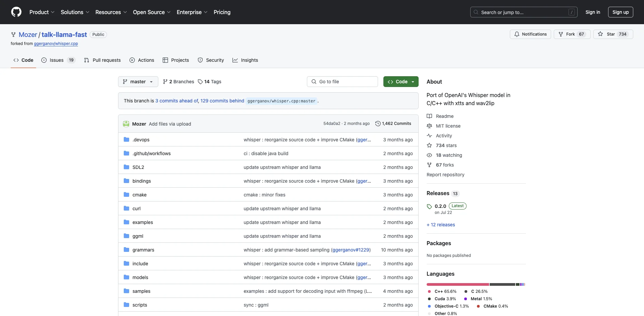644x316 pixels.
Task: Click the fork icon in the Fork button
Action: click(x=561, y=34)
